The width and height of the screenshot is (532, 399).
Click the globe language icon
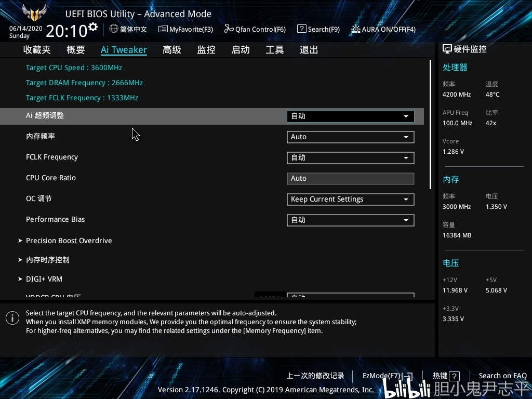pyautogui.click(x=114, y=29)
